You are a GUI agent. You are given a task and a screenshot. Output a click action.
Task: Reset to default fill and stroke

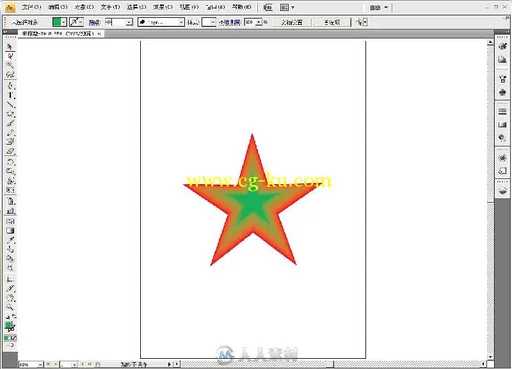[7, 317]
